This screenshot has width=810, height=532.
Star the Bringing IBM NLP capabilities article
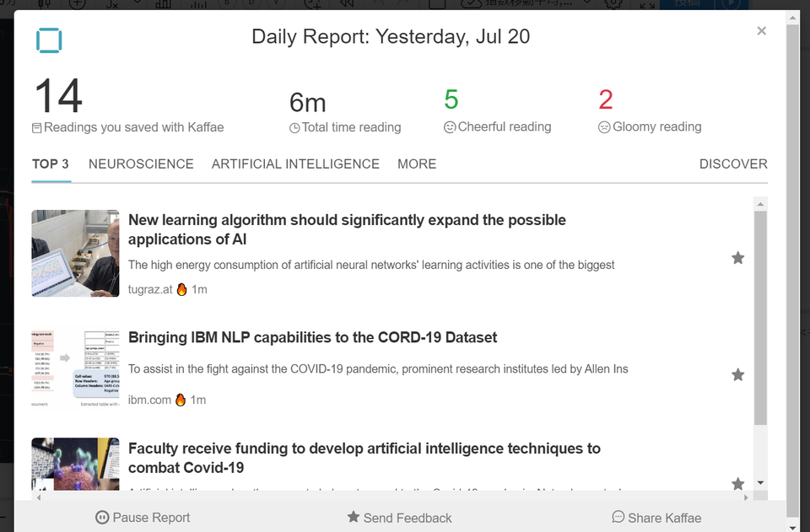coord(737,374)
